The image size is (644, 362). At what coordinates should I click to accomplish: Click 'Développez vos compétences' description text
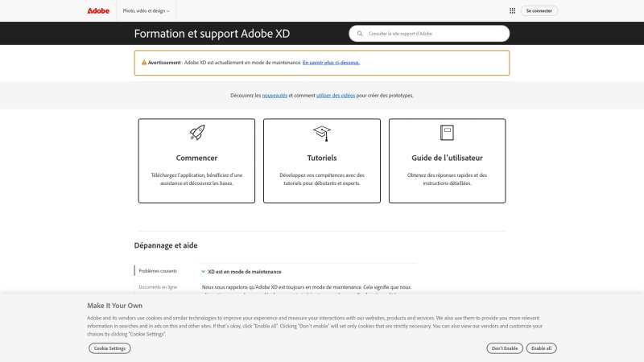coord(321,179)
